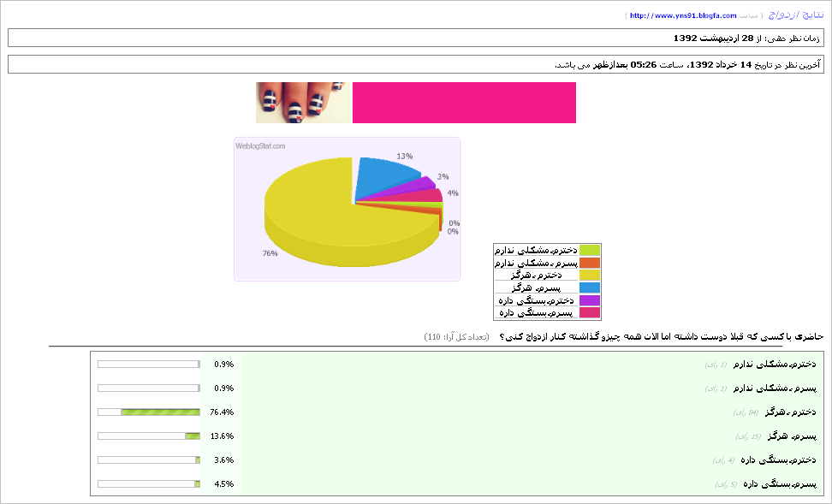
Task: Select the blue legend color box
Action: click(x=590, y=288)
